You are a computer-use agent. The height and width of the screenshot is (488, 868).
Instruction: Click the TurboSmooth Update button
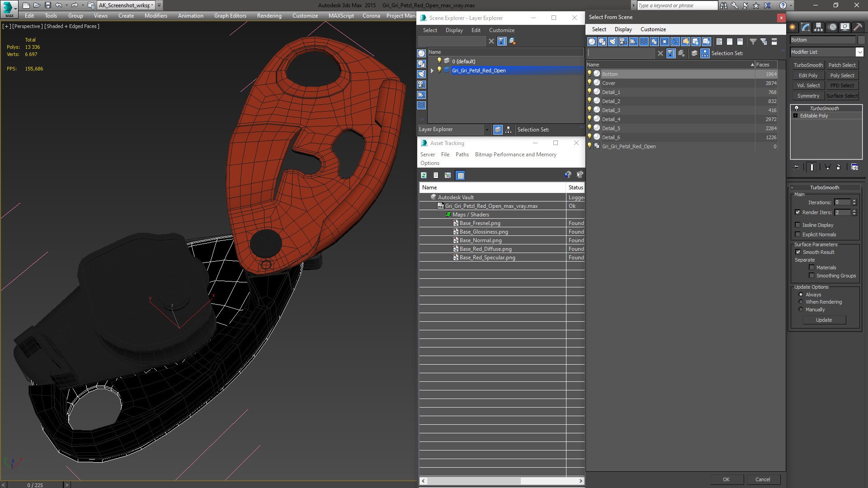pyautogui.click(x=824, y=320)
